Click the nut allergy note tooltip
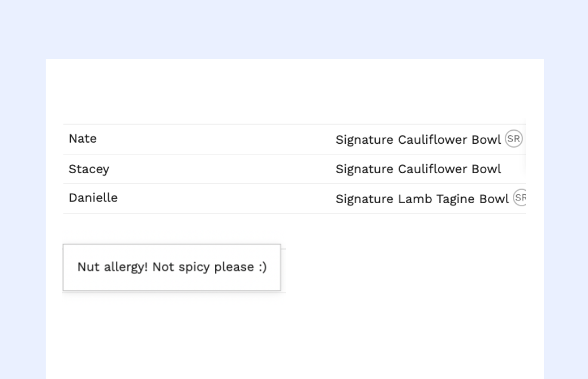 172,267
